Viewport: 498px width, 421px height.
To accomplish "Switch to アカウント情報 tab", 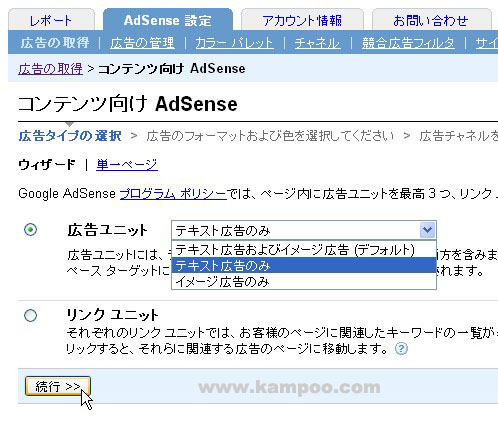I will click(x=302, y=20).
